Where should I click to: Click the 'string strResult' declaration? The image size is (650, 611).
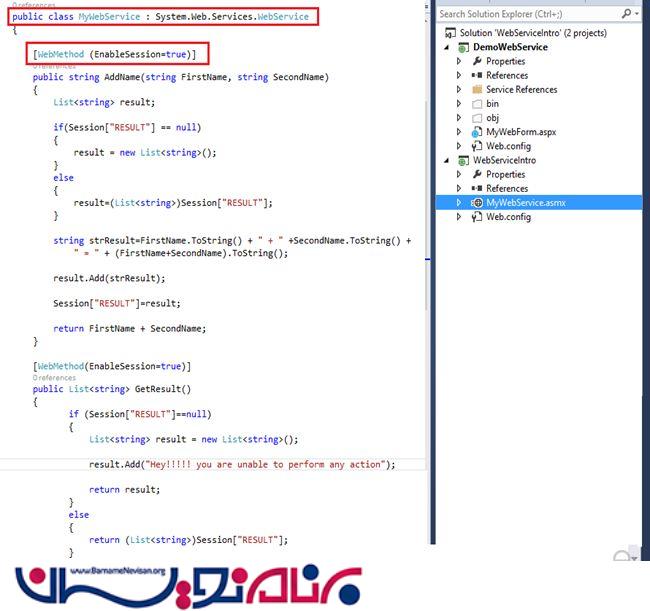click(95, 240)
